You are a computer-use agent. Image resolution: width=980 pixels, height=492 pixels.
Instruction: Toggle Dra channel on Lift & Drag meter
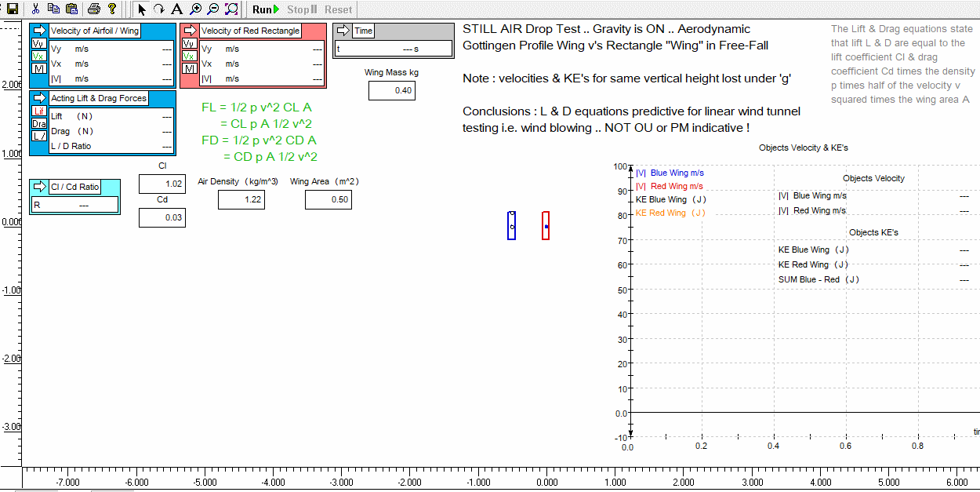click(38, 124)
